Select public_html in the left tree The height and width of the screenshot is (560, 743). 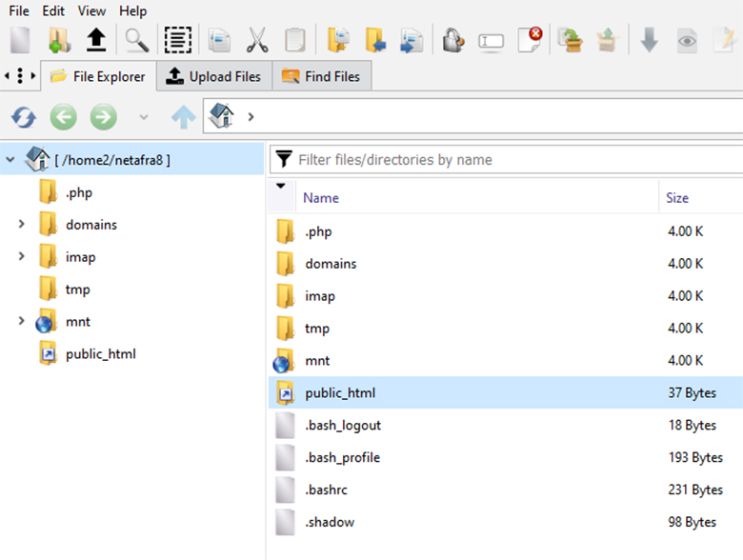click(100, 354)
